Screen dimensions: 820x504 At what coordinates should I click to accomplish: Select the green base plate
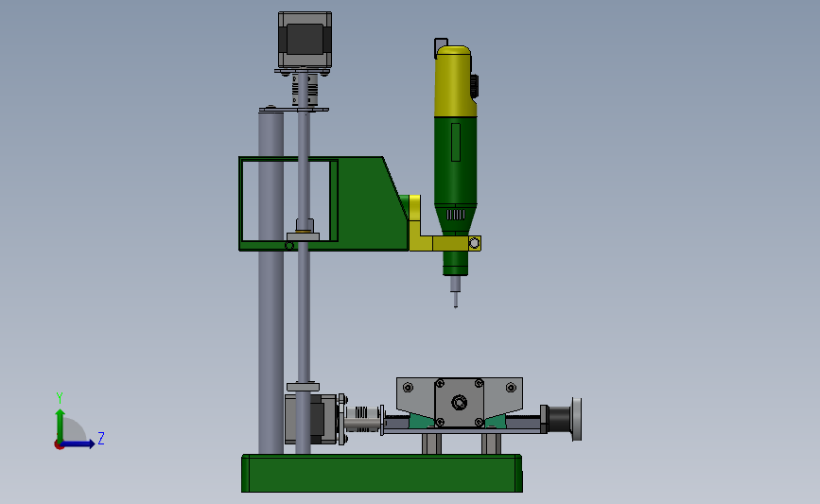click(x=382, y=473)
